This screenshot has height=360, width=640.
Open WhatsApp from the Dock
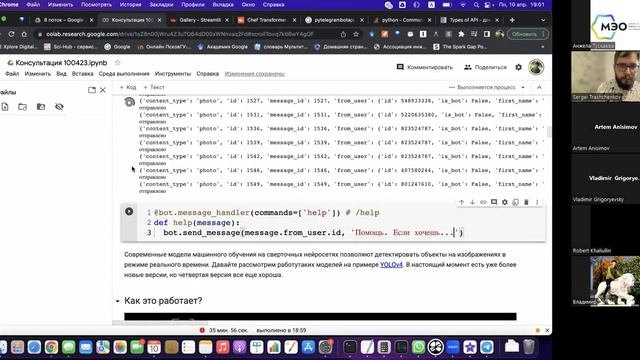tap(418, 347)
